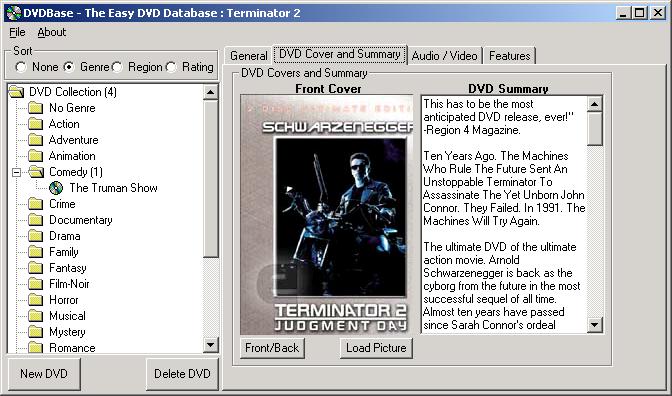
Task: Click the genre tree scroll down arrow
Action: click(x=210, y=345)
